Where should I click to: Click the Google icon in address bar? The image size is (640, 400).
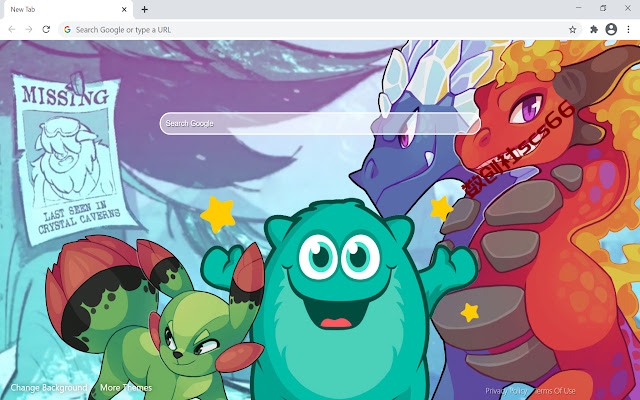click(67, 29)
